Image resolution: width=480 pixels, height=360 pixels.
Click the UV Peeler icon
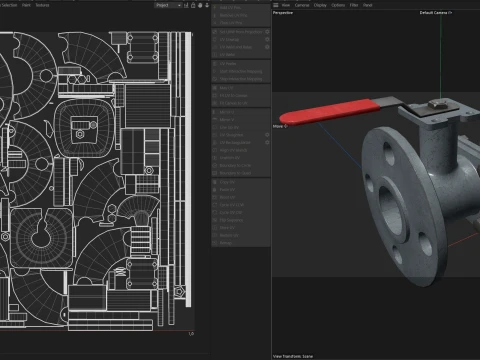point(215,63)
